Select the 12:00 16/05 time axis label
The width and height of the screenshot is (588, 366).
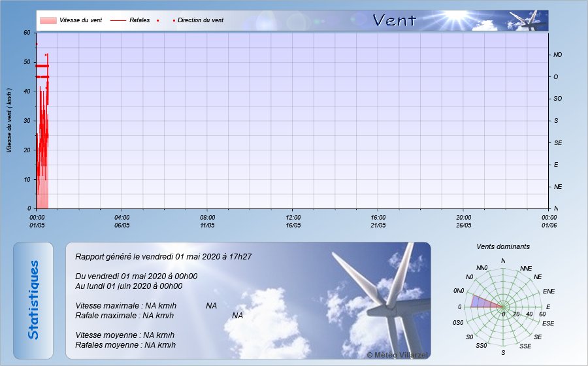pos(293,221)
